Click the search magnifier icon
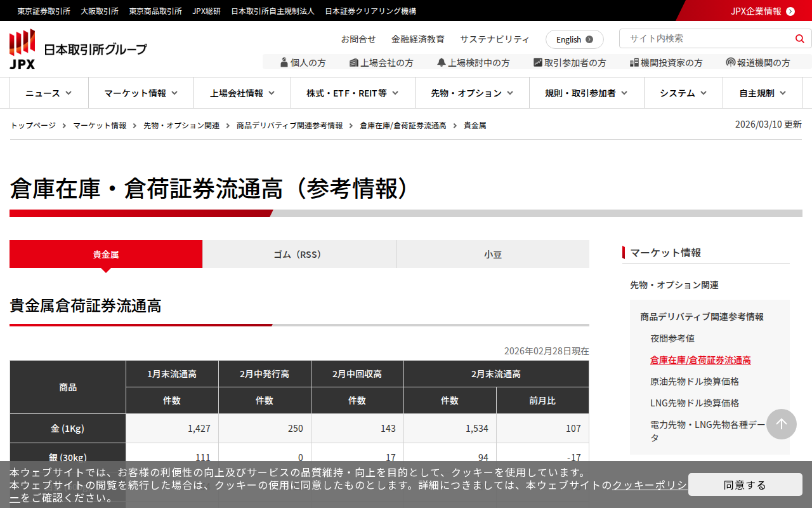Image resolution: width=812 pixels, height=508 pixels. 799,39
